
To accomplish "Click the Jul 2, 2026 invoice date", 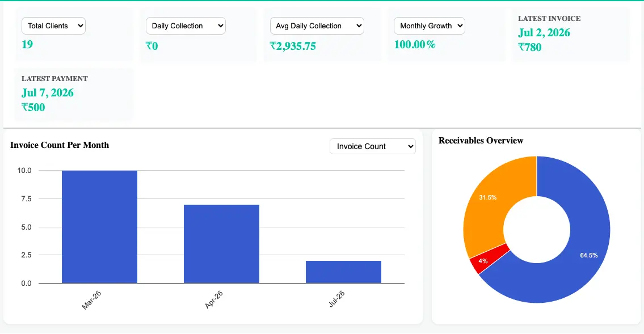I will [544, 33].
